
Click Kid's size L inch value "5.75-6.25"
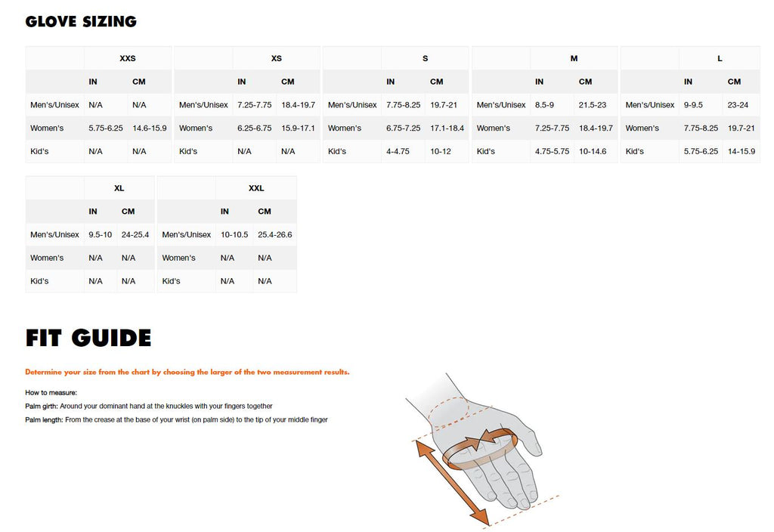click(701, 151)
